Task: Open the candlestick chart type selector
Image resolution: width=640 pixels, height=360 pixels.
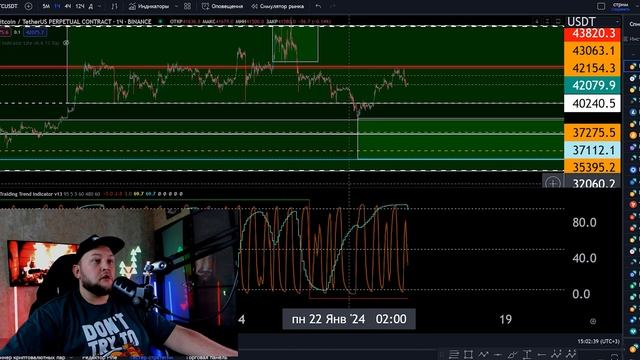Action: (115, 6)
